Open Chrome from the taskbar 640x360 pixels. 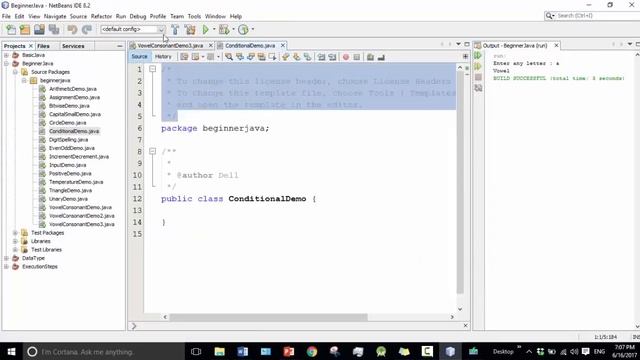coord(312,351)
